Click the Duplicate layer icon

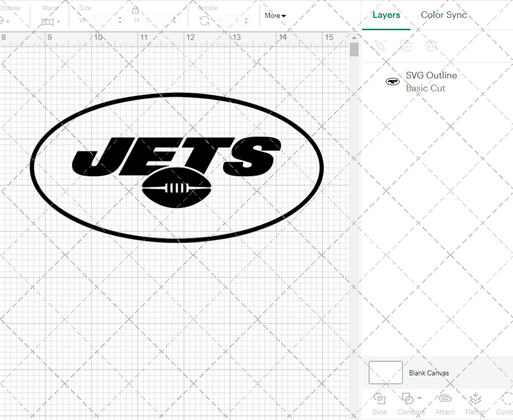tap(406, 46)
